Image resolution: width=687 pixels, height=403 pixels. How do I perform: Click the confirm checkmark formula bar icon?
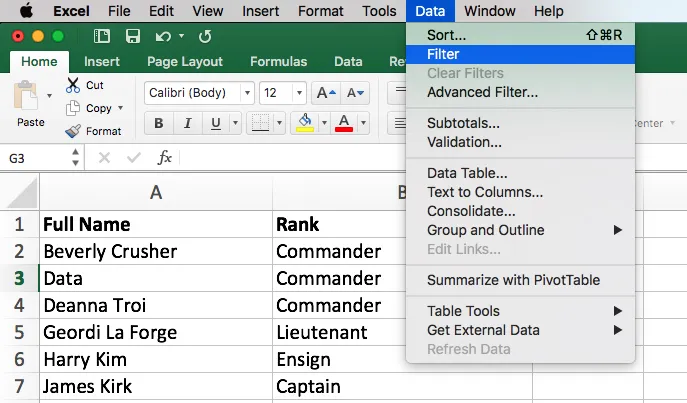click(x=134, y=157)
